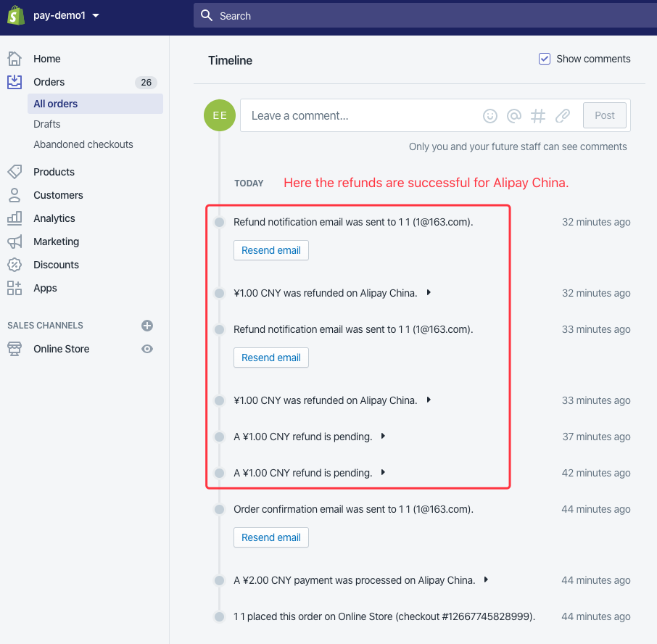This screenshot has width=657, height=644.
Task: Go to Abandoned checkouts
Action: 83,144
